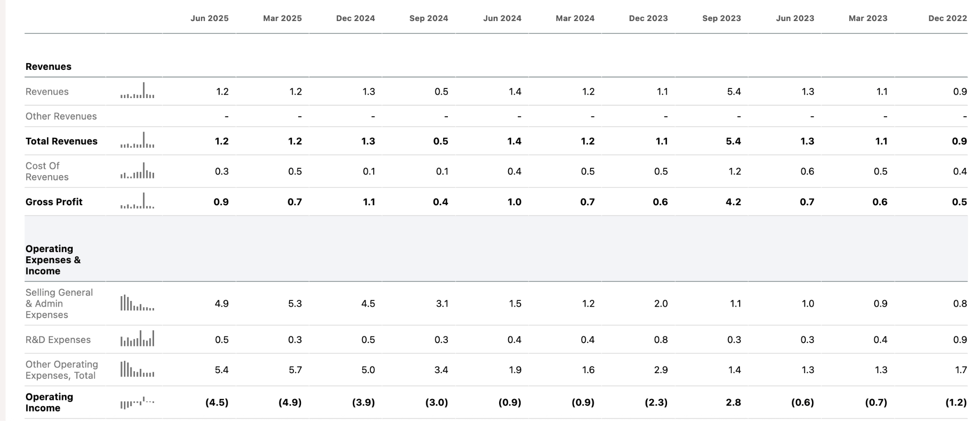This screenshot has width=980, height=421.
Task: Click the Operating Expenses & Income section heading
Action: click(53, 260)
